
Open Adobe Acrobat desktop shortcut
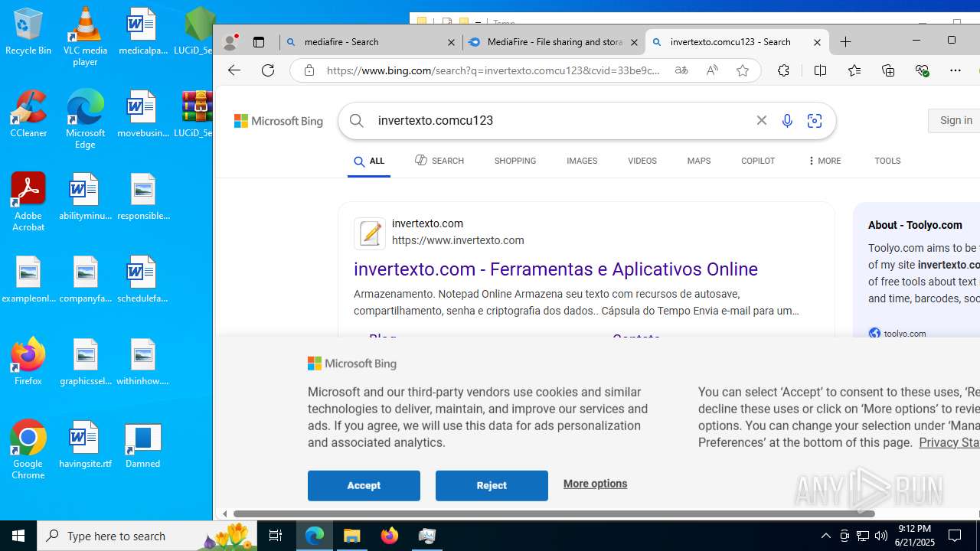[x=28, y=202]
